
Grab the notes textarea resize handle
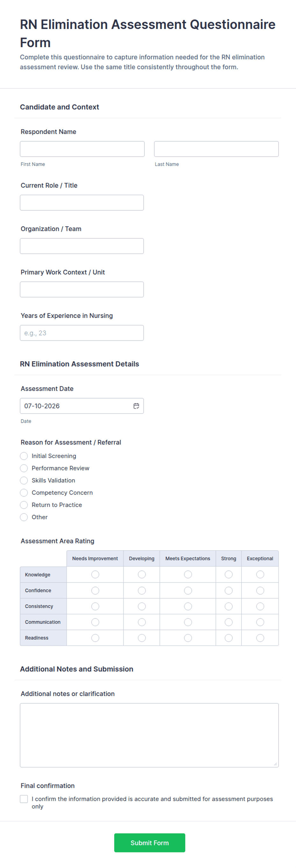[x=275, y=764]
